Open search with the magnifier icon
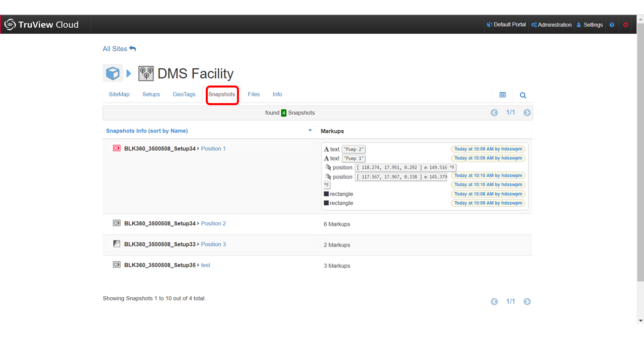 pyautogui.click(x=523, y=95)
